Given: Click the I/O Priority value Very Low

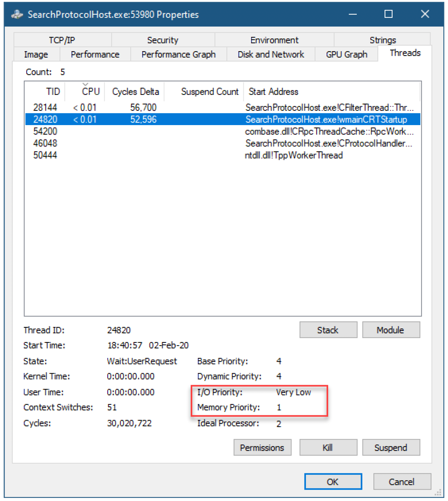Looking at the screenshot, I should 293,392.
